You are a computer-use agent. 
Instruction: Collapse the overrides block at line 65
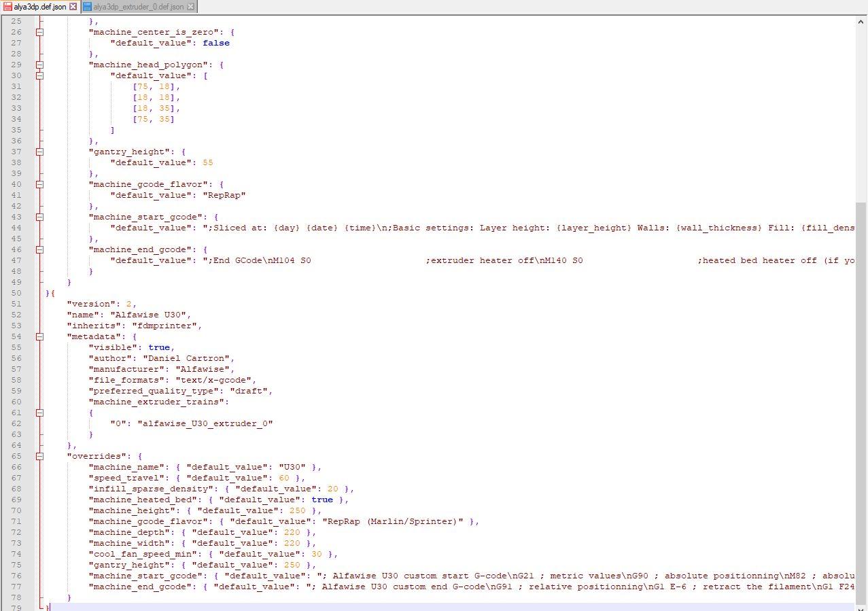click(39, 456)
